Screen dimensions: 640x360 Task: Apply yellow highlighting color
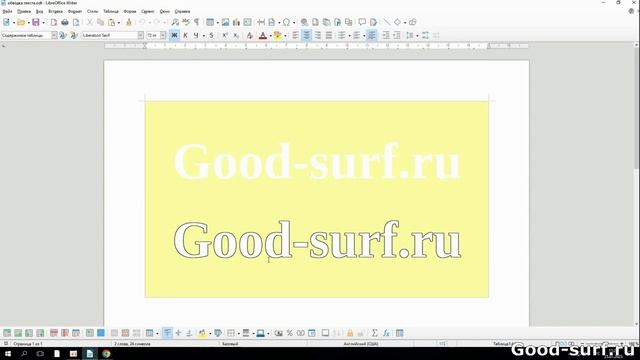[x=278, y=36]
